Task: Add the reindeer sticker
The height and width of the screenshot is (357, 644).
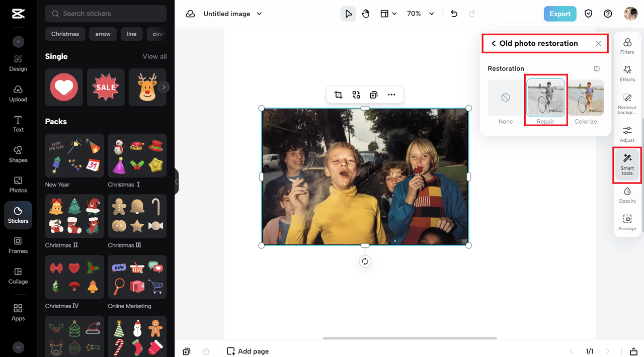Action: point(147,87)
